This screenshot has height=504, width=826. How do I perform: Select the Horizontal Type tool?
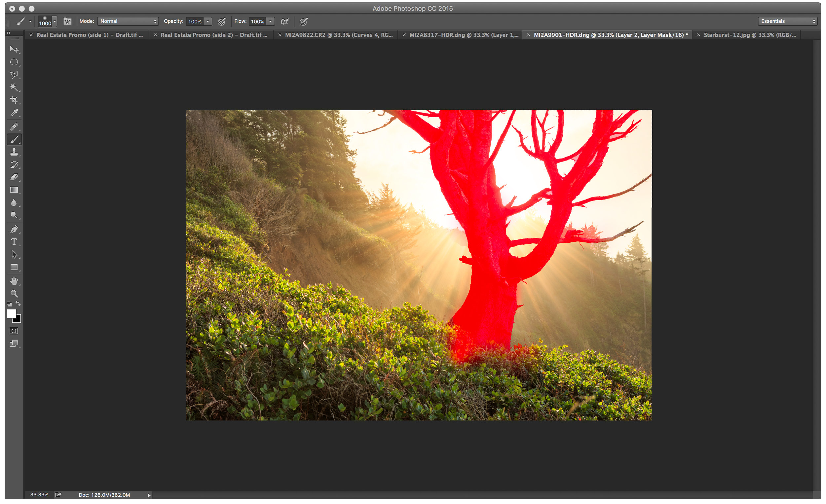14,242
